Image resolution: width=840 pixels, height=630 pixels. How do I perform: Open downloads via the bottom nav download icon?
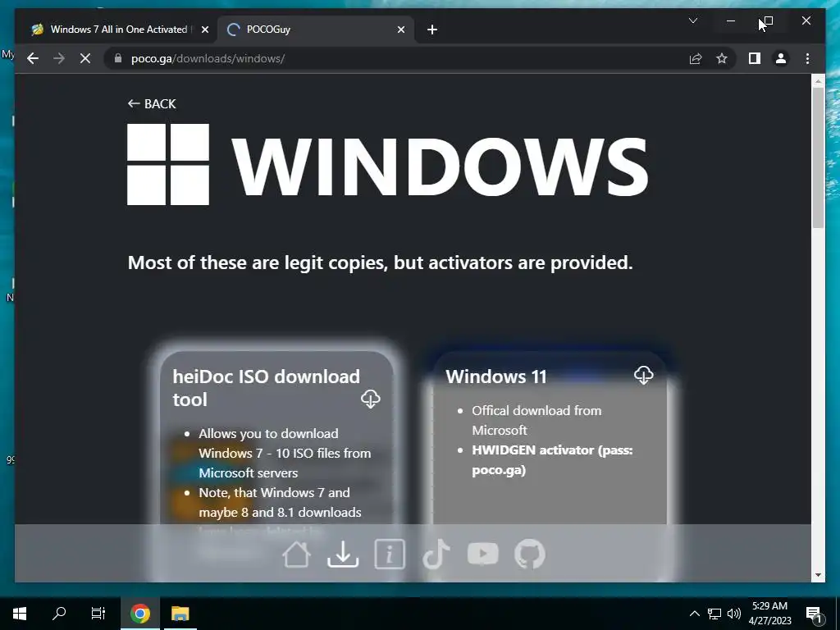343,554
